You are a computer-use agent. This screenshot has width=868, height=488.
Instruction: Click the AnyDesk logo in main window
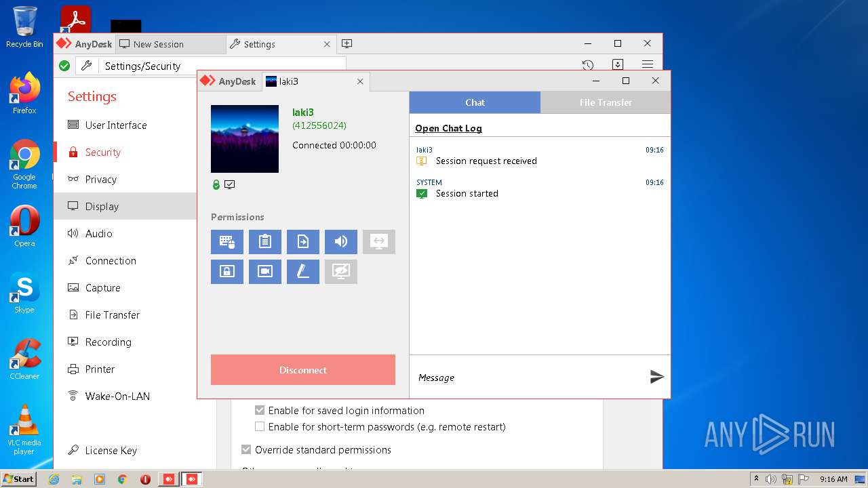[x=83, y=44]
